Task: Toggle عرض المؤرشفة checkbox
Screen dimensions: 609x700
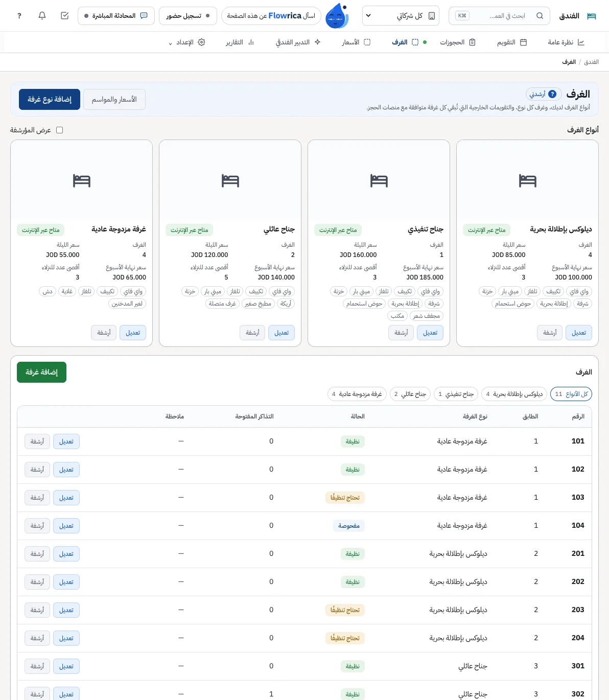Action: [59, 130]
